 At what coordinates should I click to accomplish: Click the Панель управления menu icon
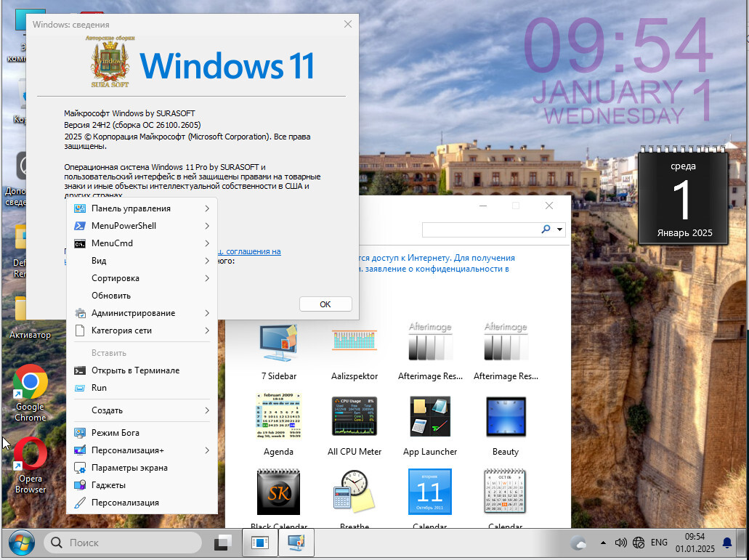[x=80, y=208]
